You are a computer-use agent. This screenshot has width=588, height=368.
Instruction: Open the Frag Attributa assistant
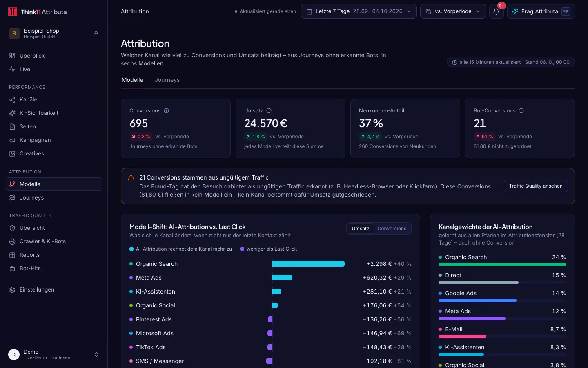[541, 11]
